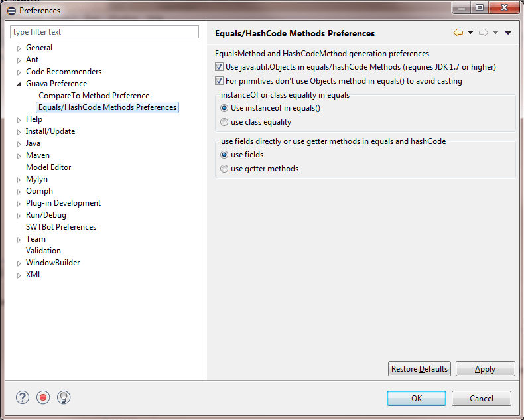Select the Maven label in tree
Screen dimensions: 524x420
point(38,155)
